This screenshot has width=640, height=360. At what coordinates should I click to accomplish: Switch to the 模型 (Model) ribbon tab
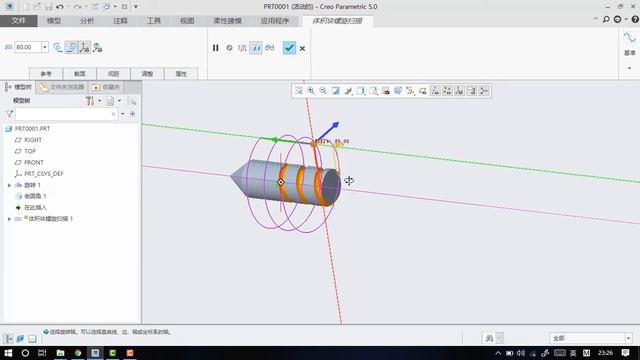click(x=54, y=21)
